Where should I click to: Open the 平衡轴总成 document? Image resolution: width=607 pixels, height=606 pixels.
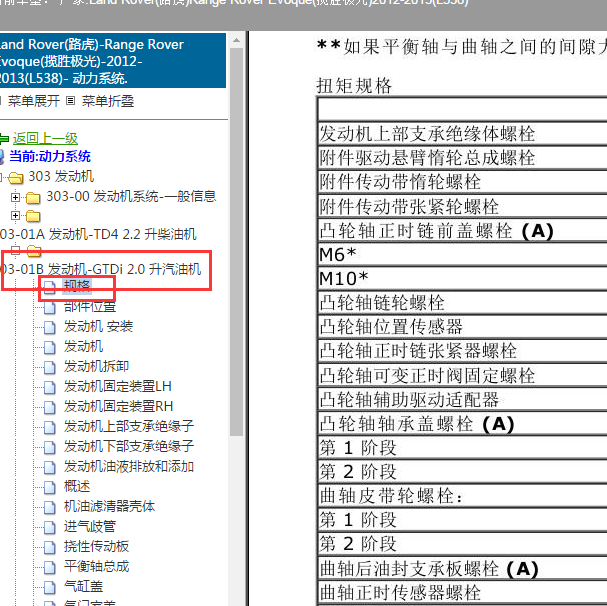(96, 567)
